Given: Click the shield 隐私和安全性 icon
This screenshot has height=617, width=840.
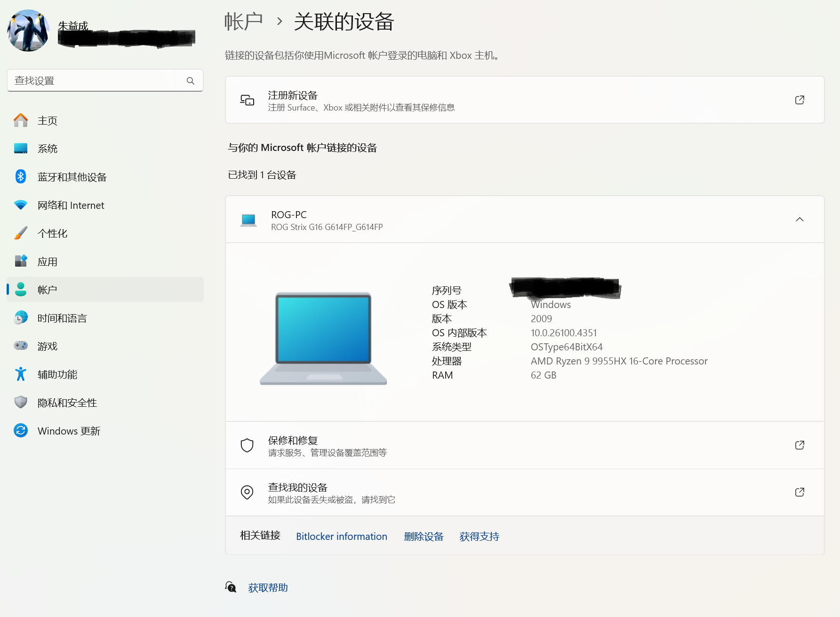Looking at the screenshot, I should (x=21, y=403).
